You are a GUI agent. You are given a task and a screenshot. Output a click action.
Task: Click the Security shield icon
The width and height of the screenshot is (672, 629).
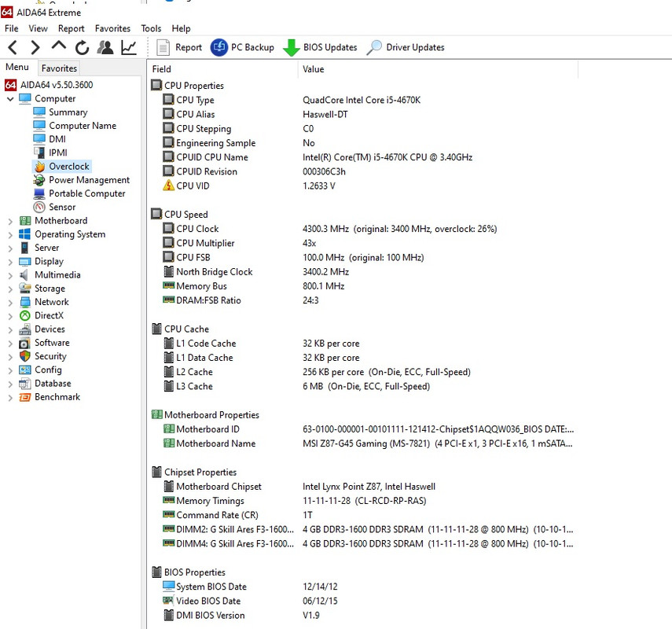point(25,356)
